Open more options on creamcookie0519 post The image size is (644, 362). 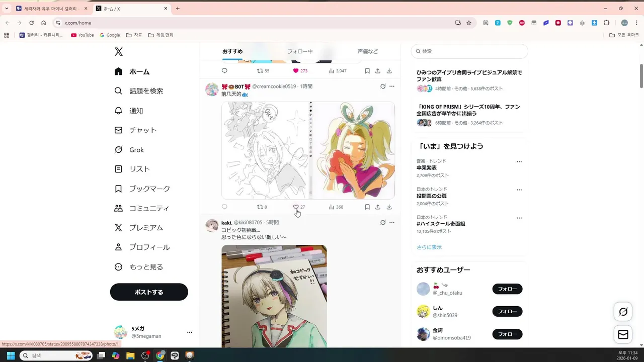click(x=392, y=86)
